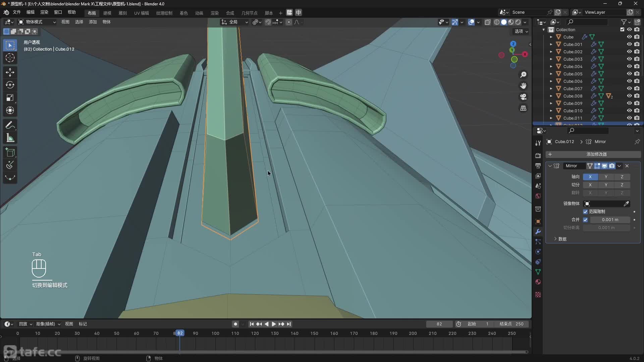Screen dimensions: 644x362
Task: Select the Annotate tool
Action: pos(10,125)
